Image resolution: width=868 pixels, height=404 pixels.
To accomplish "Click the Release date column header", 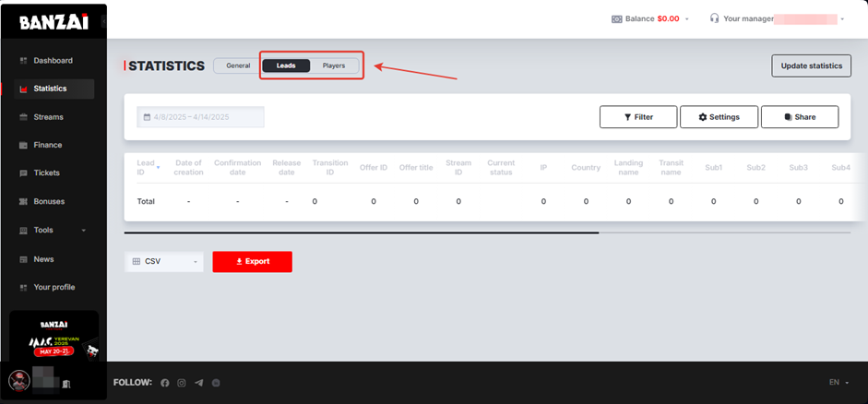I will point(287,168).
